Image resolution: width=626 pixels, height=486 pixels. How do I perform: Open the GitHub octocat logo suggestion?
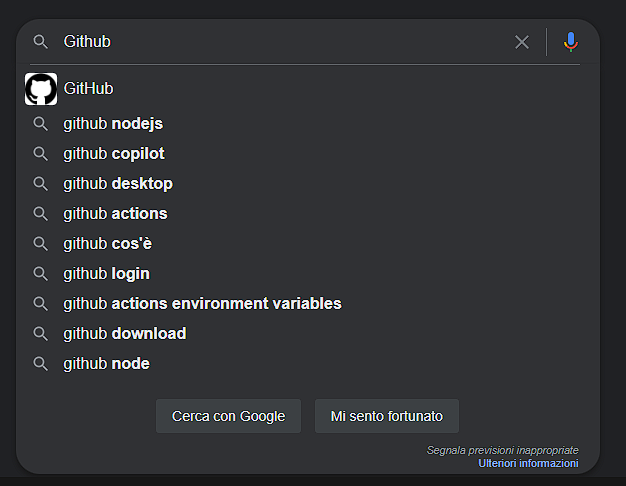(x=41, y=89)
